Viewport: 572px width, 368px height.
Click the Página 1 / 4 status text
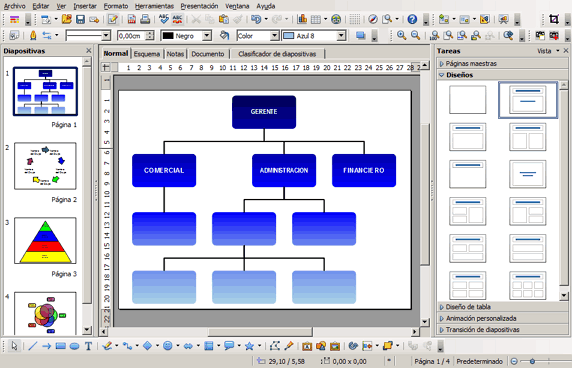click(432, 361)
